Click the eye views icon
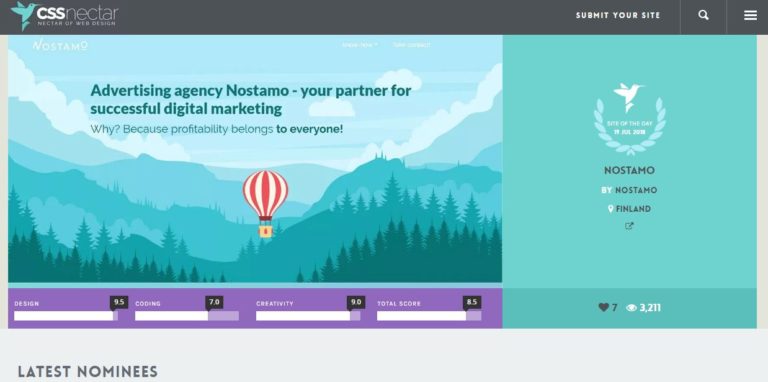The width and height of the screenshot is (768, 382). tap(631, 308)
